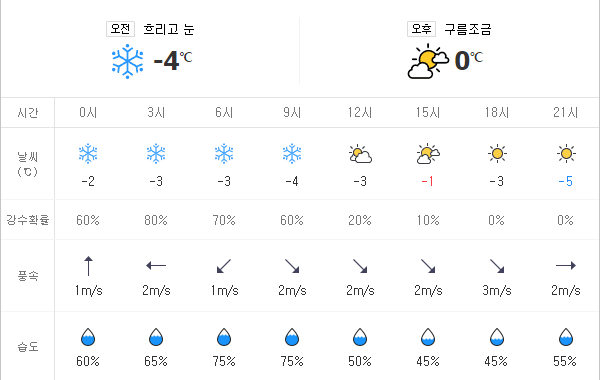
Task: Click the 오후 label badge
Action: click(x=421, y=29)
